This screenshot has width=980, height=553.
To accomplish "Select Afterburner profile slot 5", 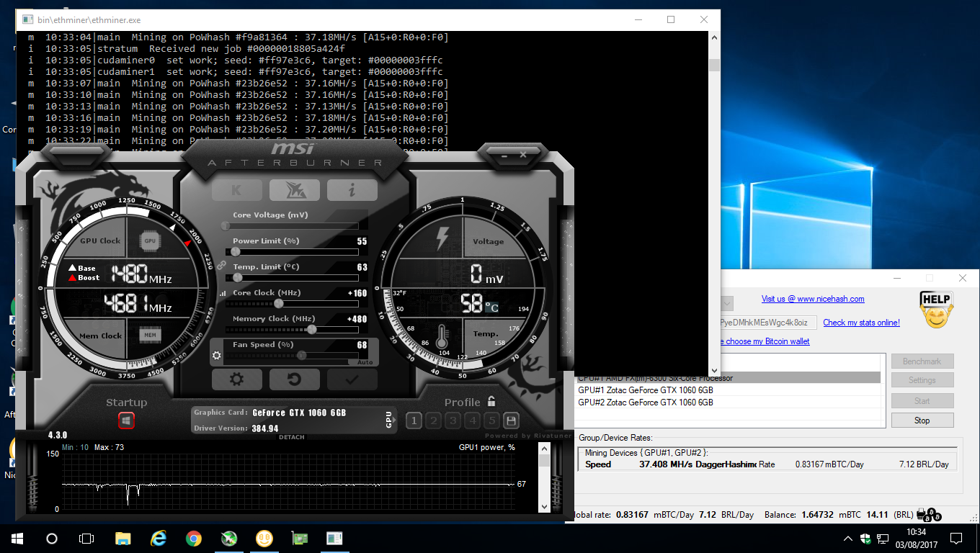I will click(491, 421).
